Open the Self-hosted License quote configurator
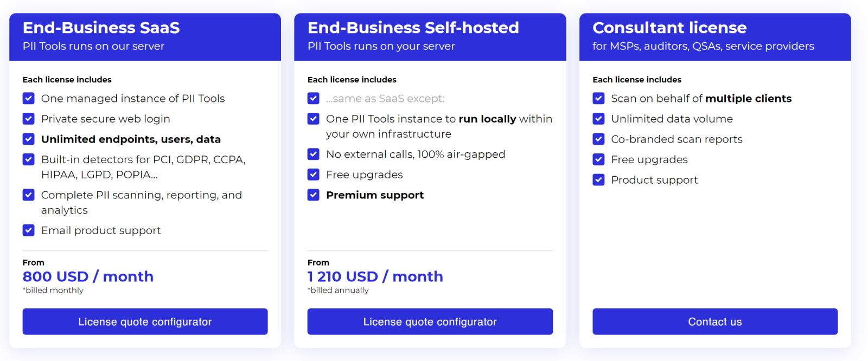This screenshot has width=868, height=361. [x=430, y=321]
